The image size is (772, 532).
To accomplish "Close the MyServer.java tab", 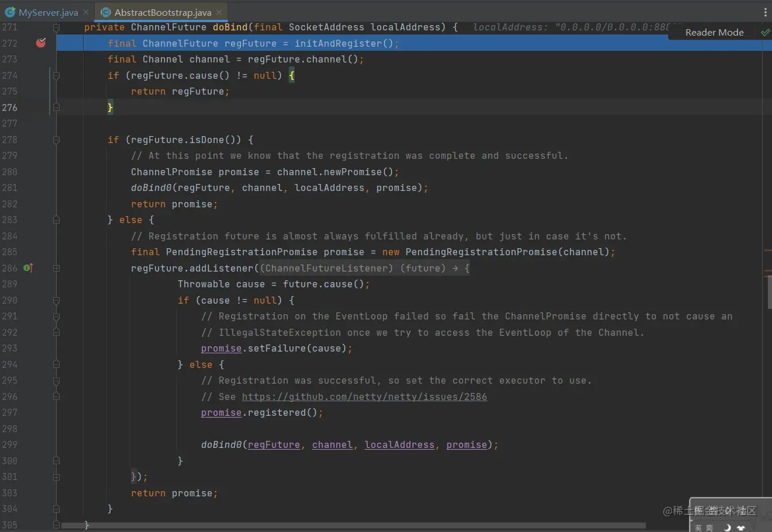I will (x=86, y=12).
